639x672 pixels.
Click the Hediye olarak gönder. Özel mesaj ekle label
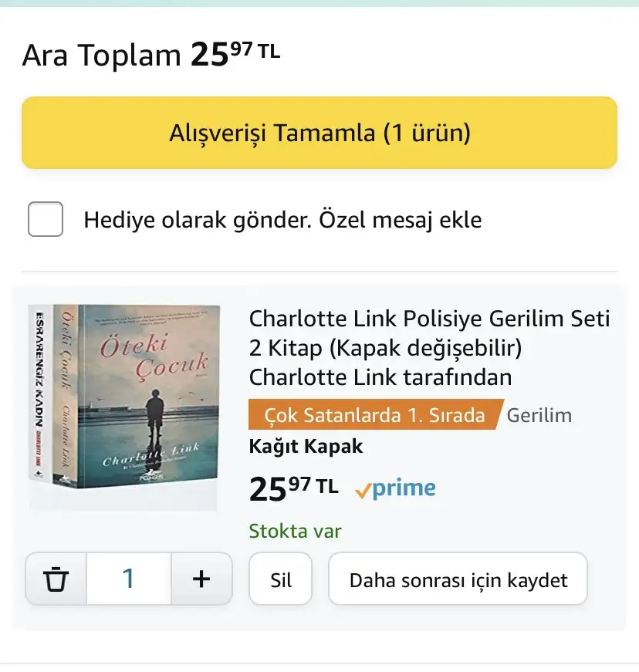coord(282,220)
